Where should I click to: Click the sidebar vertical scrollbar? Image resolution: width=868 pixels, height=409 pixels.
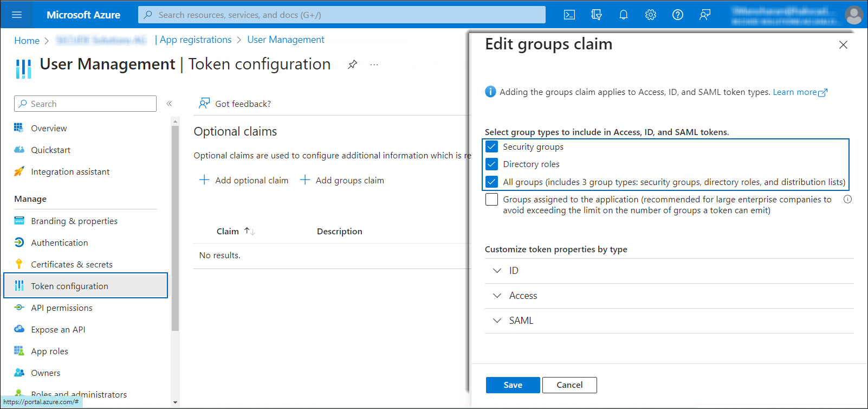click(x=175, y=228)
